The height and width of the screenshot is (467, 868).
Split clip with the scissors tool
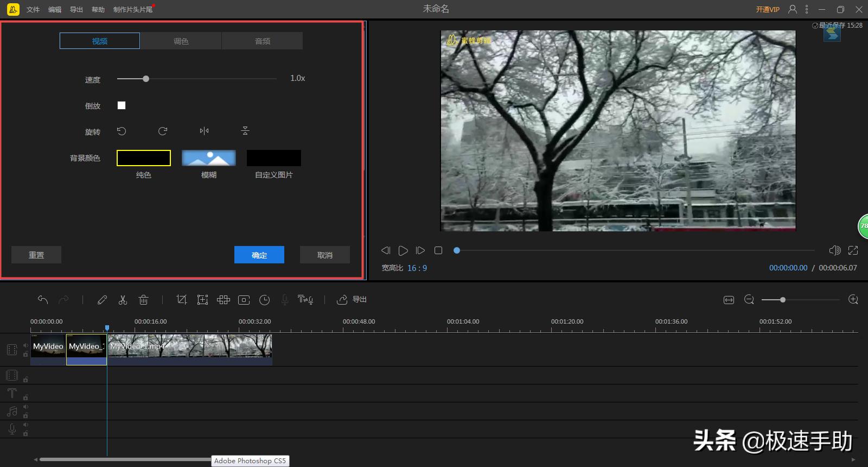[x=123, y=300]
